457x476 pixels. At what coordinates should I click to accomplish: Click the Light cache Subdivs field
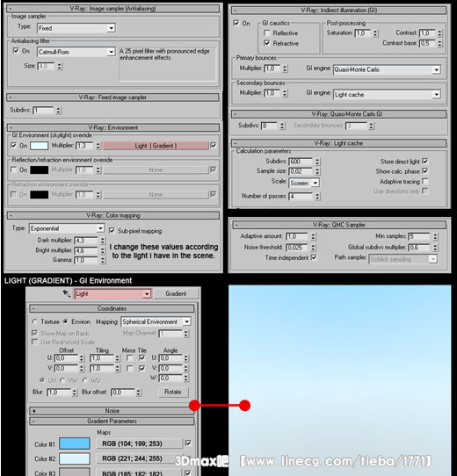pos(301,162)
